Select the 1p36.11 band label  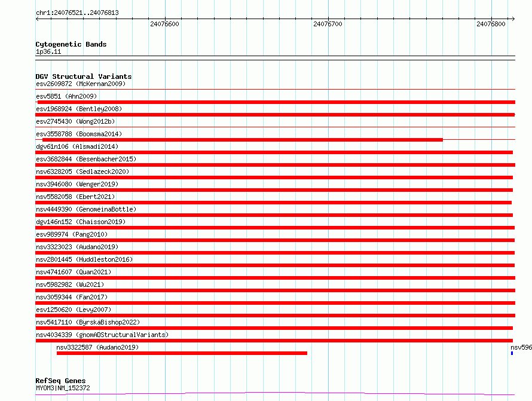point(48,51)
